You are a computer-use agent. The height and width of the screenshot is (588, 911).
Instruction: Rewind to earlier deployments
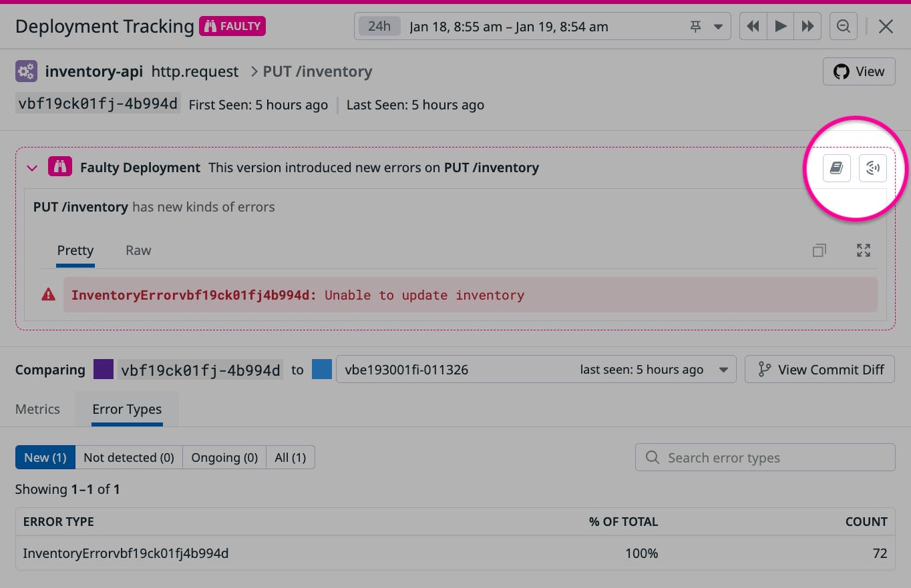click(753, 26)
